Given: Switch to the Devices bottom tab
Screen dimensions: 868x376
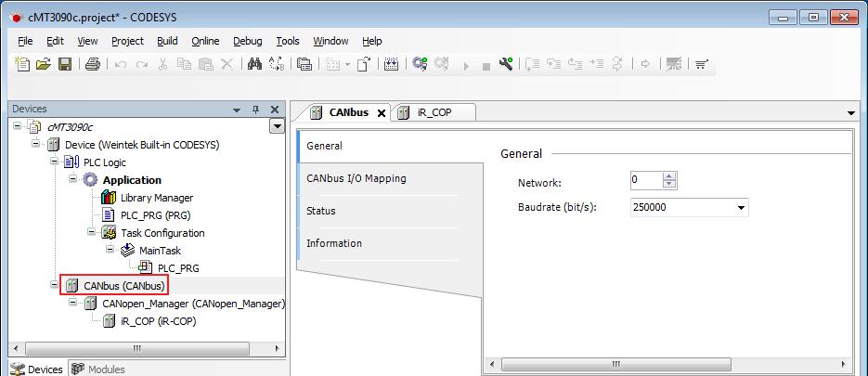Looking at the screenshot, I should click(x=38, y=369).
